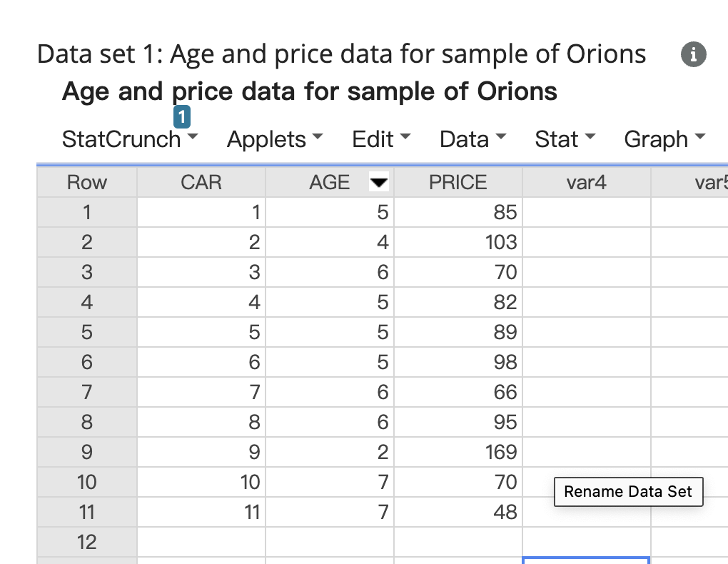Click PRICE cell with value 66
Screen dimensions: 728x564
(457, 392)
